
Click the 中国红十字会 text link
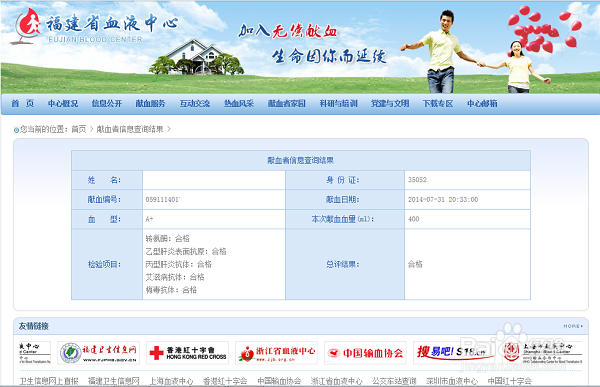(509, 381)
